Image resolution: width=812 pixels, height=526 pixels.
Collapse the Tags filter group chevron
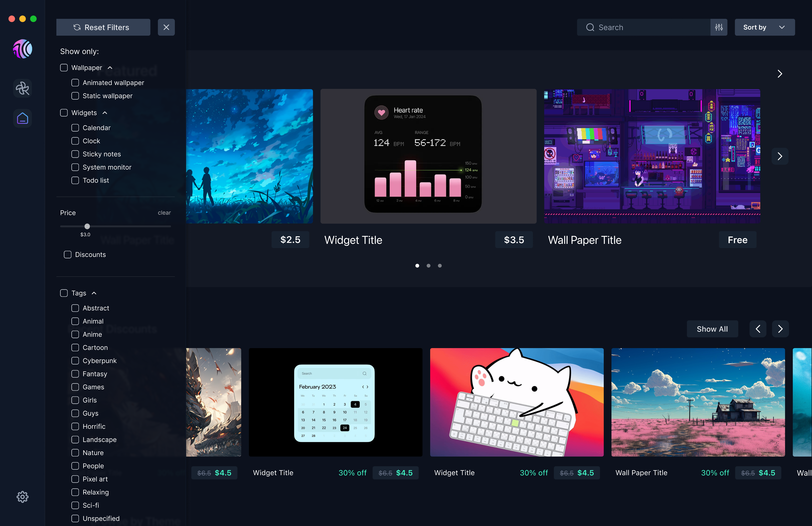94,293
